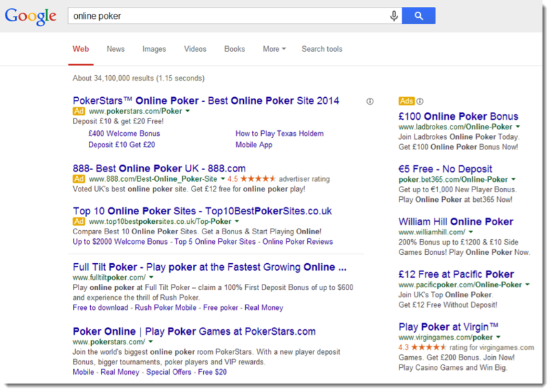Open Top 5 Online Poker Sites link
Viewport: 551px width, 392px height.
click(x=215, y=242)
